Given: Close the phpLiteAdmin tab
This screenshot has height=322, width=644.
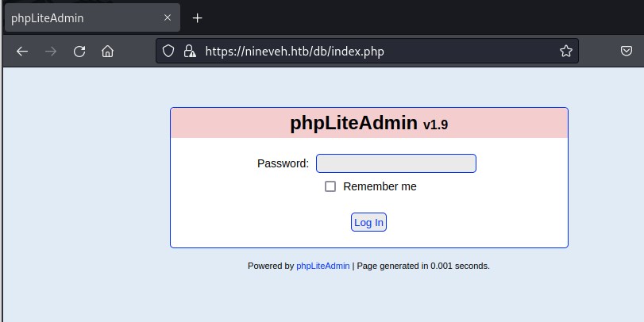Looking at the screenshot, I should [168, 17].
